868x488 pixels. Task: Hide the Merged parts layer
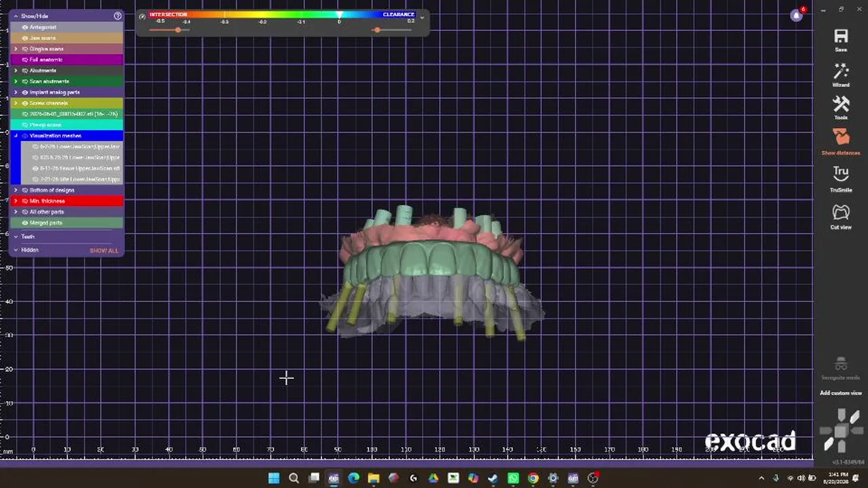pos(25,222)
